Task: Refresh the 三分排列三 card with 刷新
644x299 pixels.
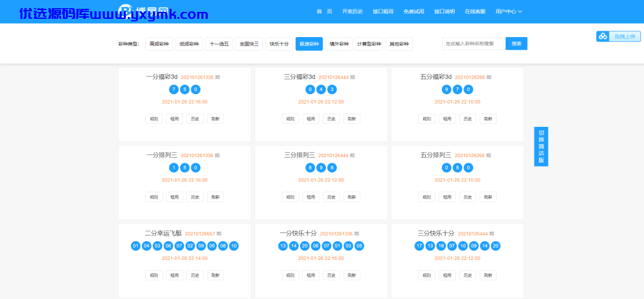Action: click(x=352, y=197)
